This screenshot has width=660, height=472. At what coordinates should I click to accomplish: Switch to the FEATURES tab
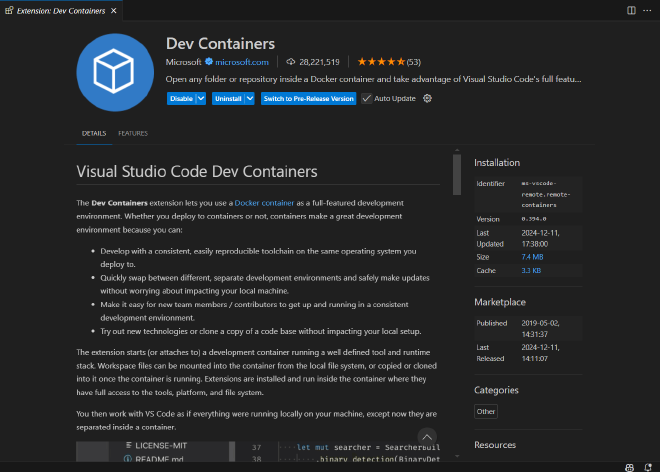[x=133, y=133]
